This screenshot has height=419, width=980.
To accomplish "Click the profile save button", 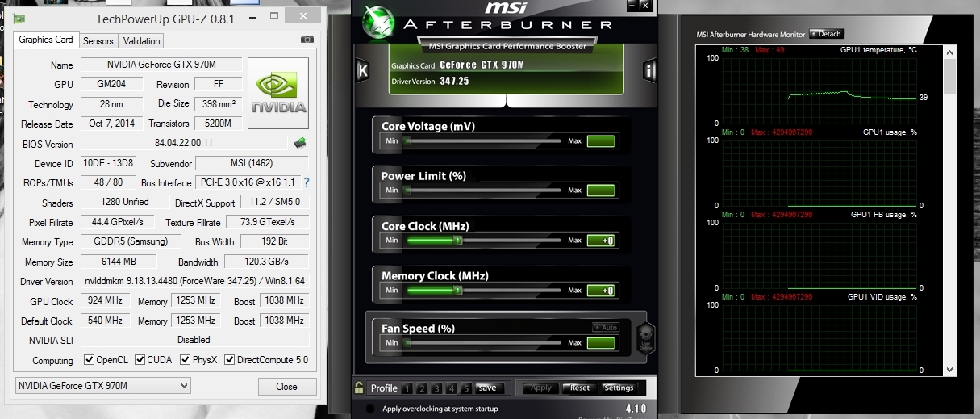I will coord(488,388).
